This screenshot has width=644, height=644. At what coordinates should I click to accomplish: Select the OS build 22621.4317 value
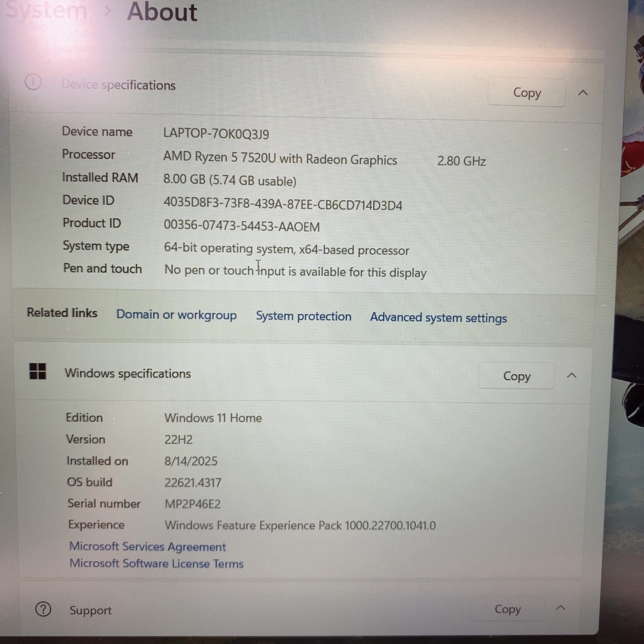tap(193, 482)
